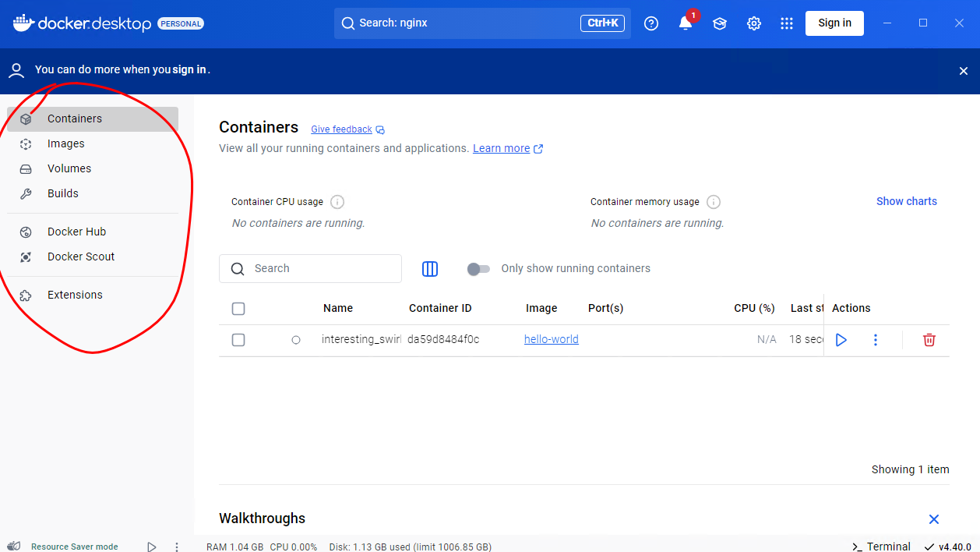This screenshot has height=552, width=980.
Task: Click the containers Search field
Action: tap(310, 268)
